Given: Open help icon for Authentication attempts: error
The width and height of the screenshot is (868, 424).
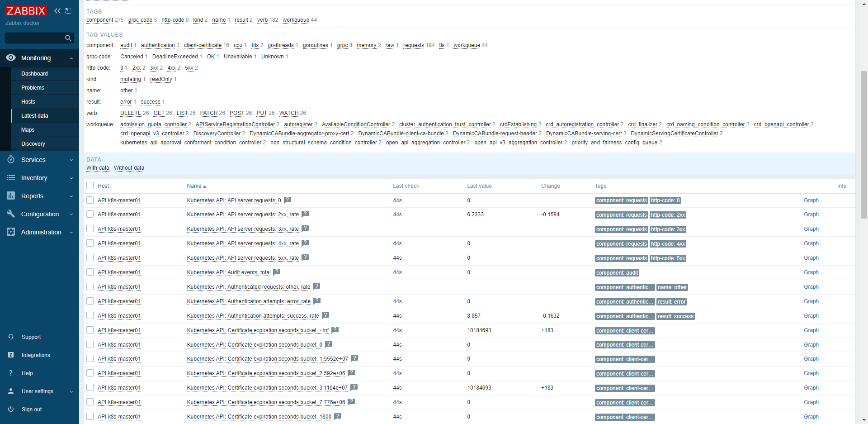Looking at the screenshot, I should click(x=317, y=301).
